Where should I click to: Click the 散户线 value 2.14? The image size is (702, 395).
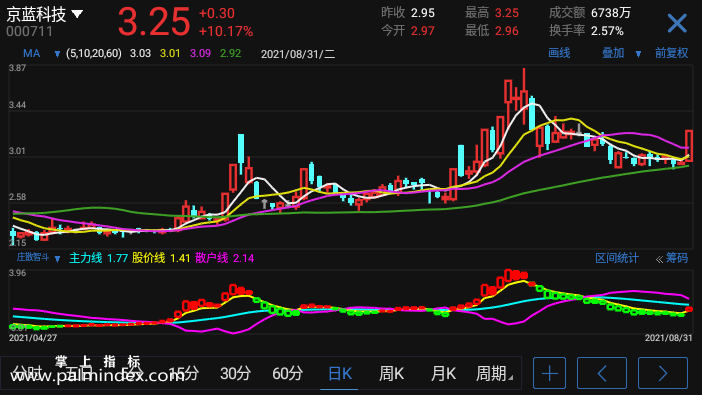click(244, 258)
